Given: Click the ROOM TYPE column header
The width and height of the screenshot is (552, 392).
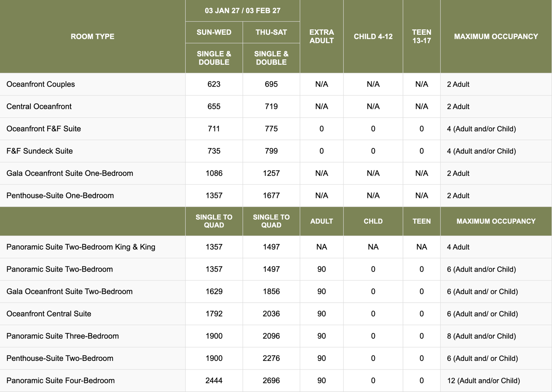Looking at the screenshot, I should pos(92,37).
